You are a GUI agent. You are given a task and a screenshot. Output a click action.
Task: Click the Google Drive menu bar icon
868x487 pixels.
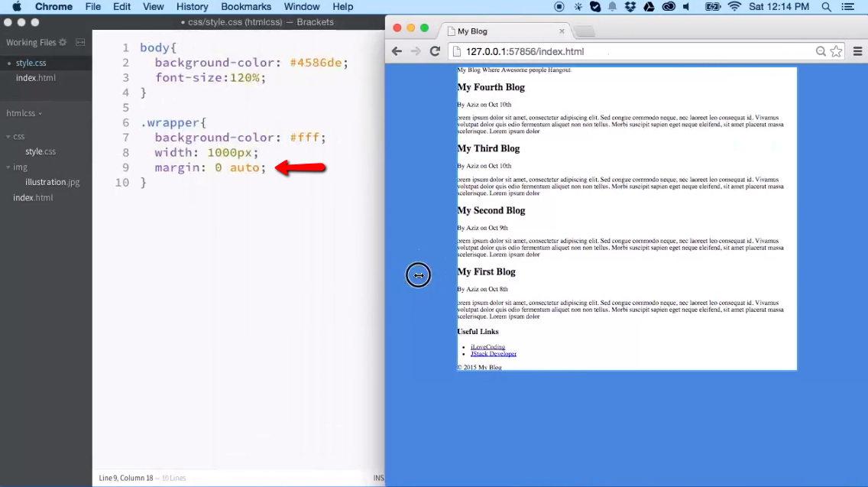[x=648, y=6]
